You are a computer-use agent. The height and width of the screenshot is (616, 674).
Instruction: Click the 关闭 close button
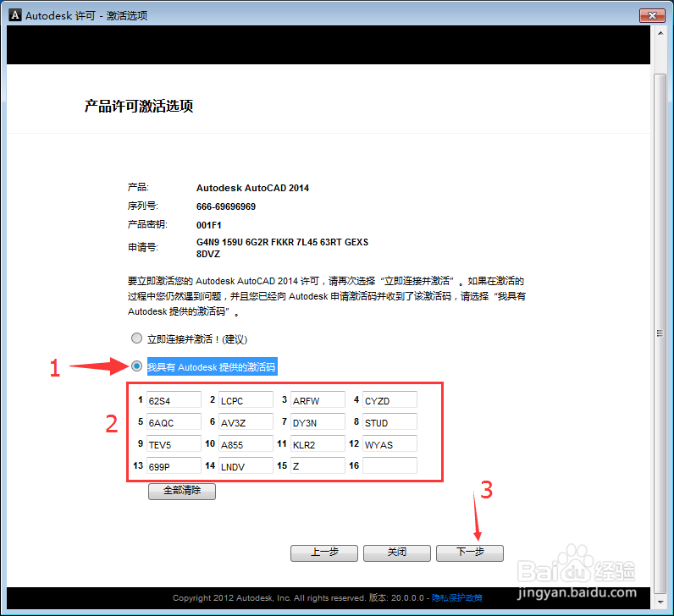397,553
